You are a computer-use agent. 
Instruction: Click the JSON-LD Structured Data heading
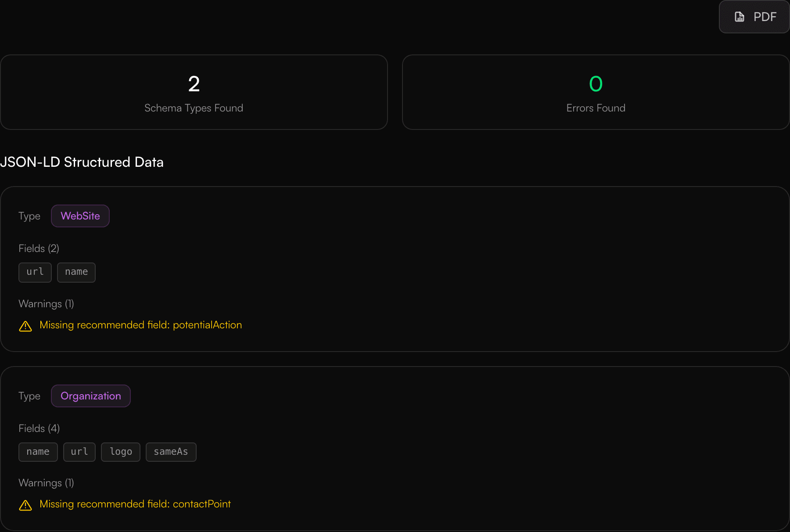[x=82, y=162]
